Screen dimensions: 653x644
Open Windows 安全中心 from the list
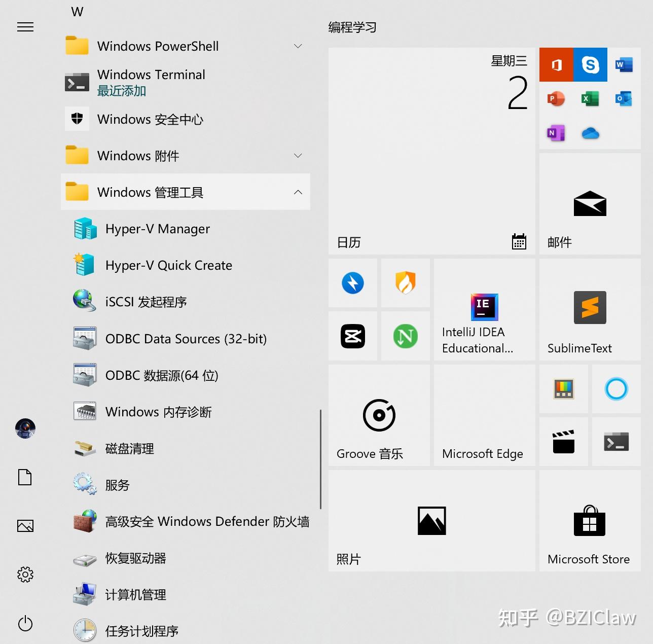(x=186, y=119)
